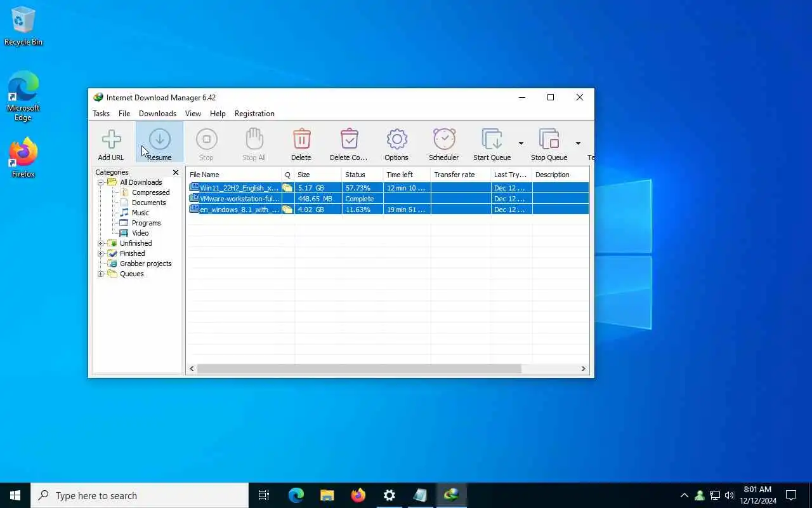Click the Stop toolbar icon
The width and height of the screenshot is (812, 508).
pos(206,140)
